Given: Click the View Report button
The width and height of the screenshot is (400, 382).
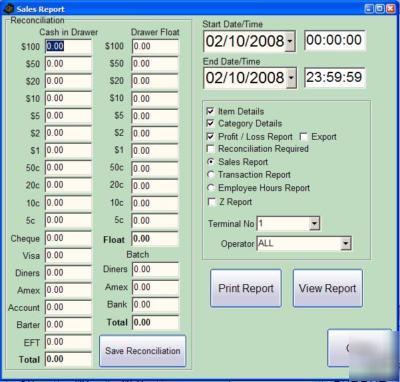Looking at the screenshot, I should [x=328, y=288].
